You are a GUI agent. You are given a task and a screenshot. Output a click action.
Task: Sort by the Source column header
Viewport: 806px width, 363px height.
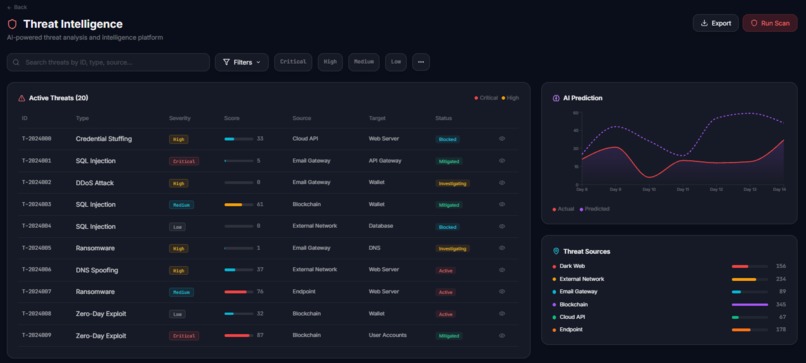click(x=302, y=118)
